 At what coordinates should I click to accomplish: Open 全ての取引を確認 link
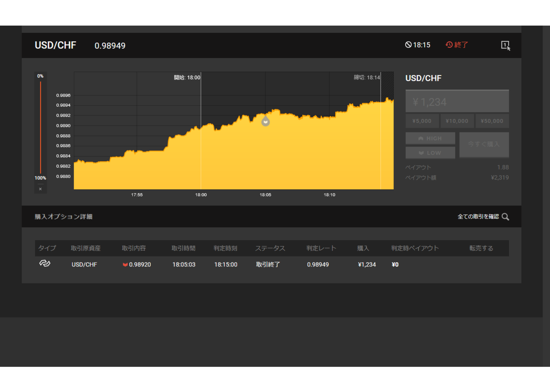[x=478, y=217]
